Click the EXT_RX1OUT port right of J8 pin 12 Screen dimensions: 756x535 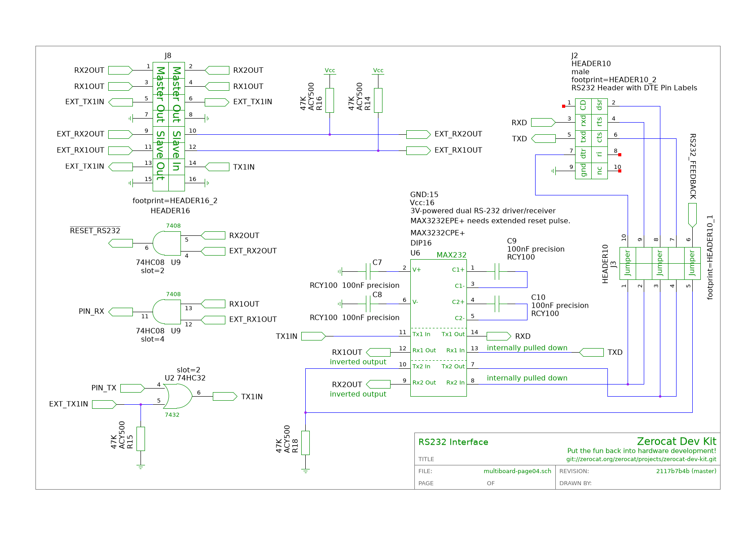[418, 150]
